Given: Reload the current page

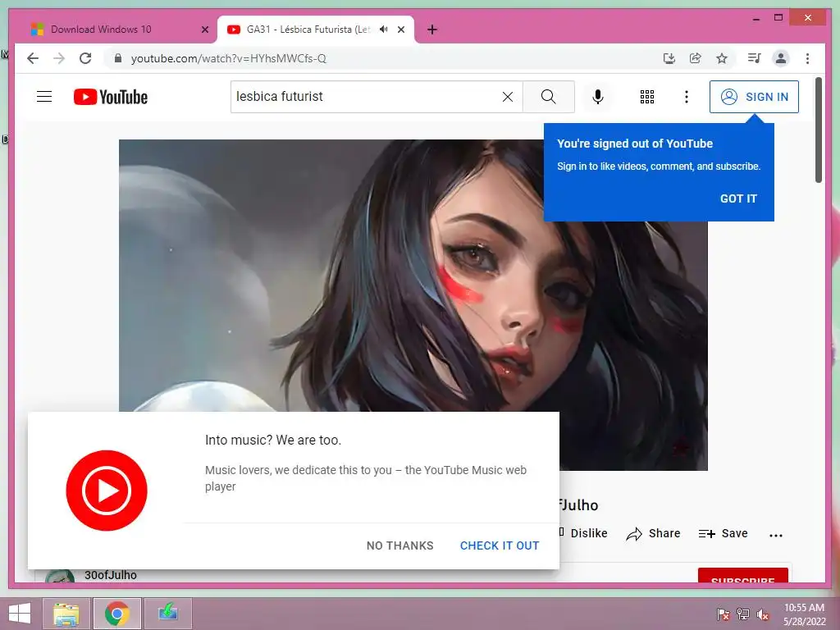Looking at the screenshot, I should point(85,58).
